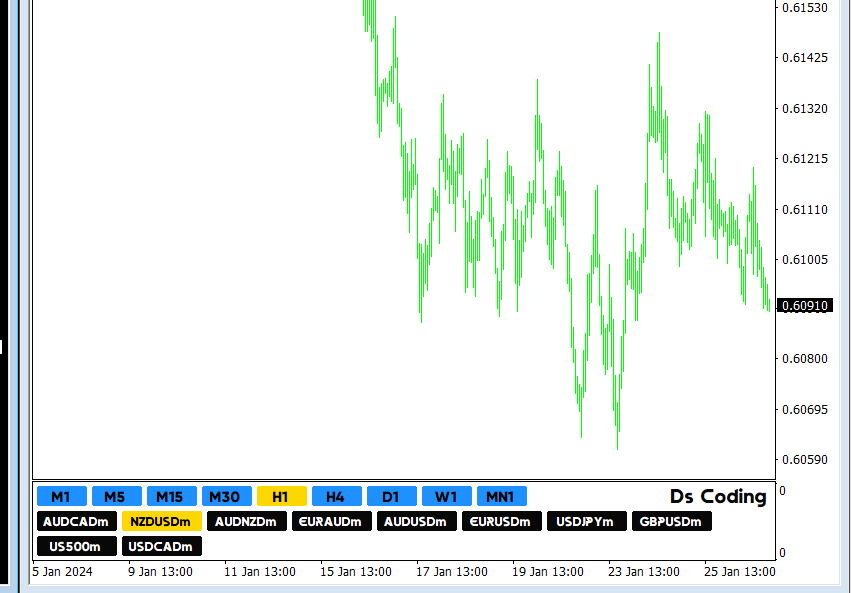Click the 0.60590 price scale value
This screenshot has height=593, width=851.
click(805, 460)
